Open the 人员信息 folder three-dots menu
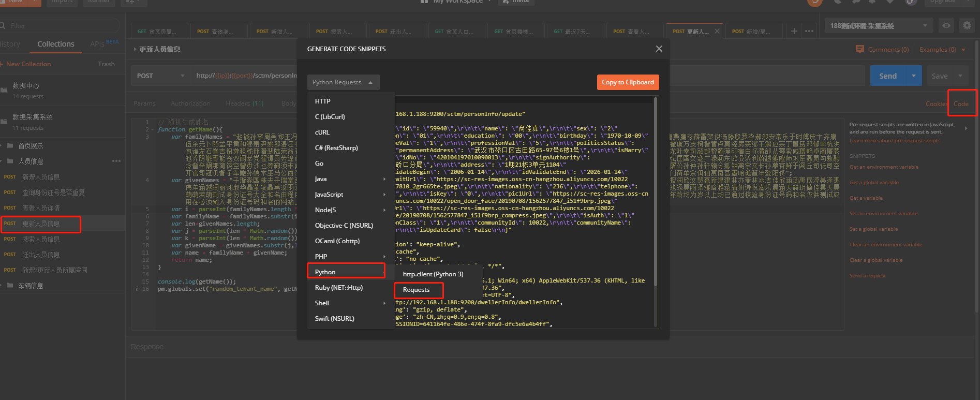The height and width of the screenshot is (400, 980). (116, 161)
